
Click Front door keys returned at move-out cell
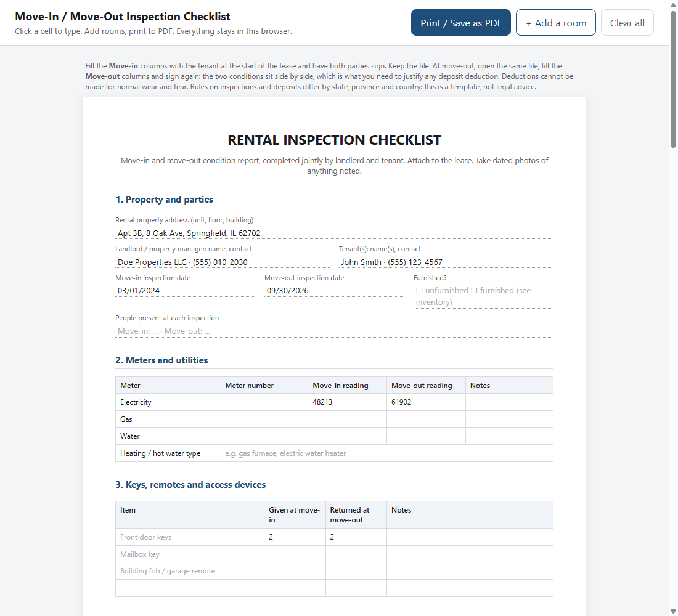tap(356, 537)
